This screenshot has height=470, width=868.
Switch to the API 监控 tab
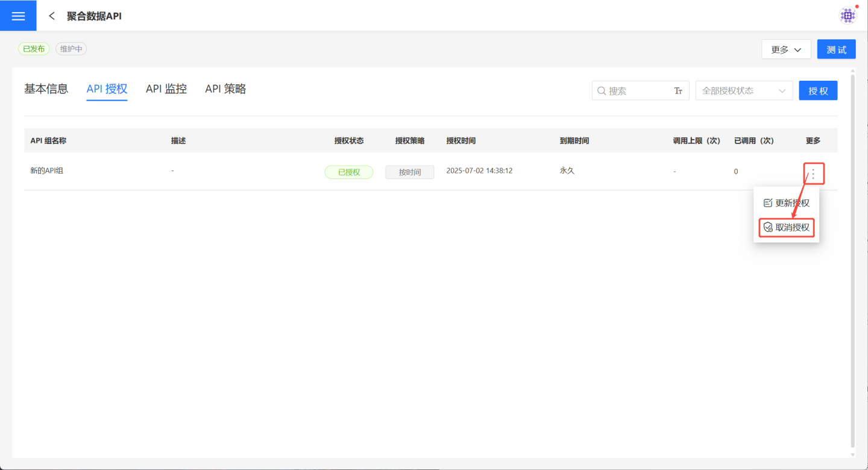166,89
